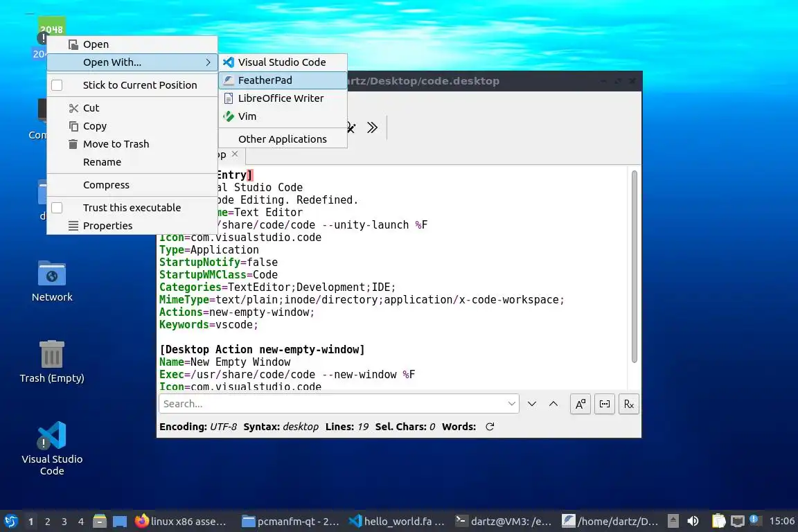Click the Properties list icon
Screen dimensions: 798x532
73,226
